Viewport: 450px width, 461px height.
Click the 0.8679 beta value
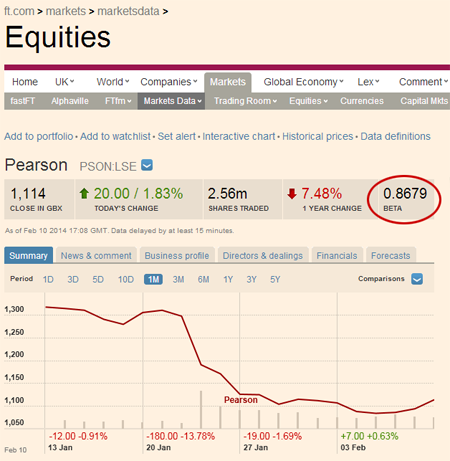405,193
